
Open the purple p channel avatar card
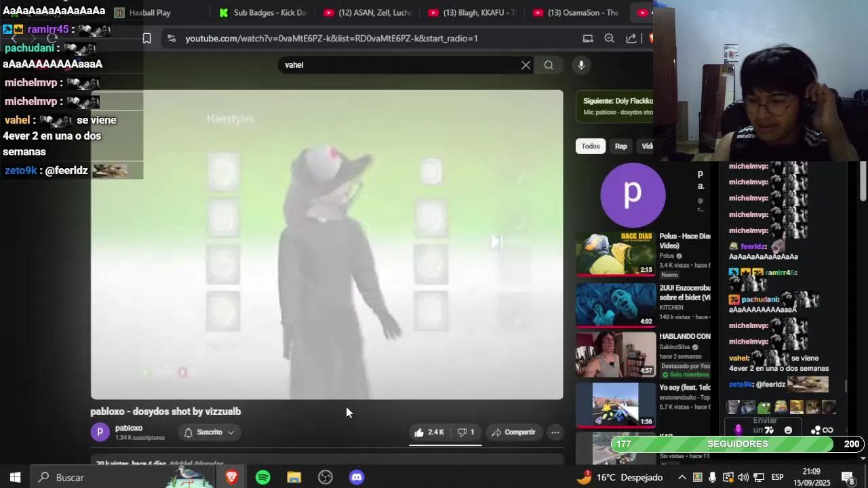(633, 195)
